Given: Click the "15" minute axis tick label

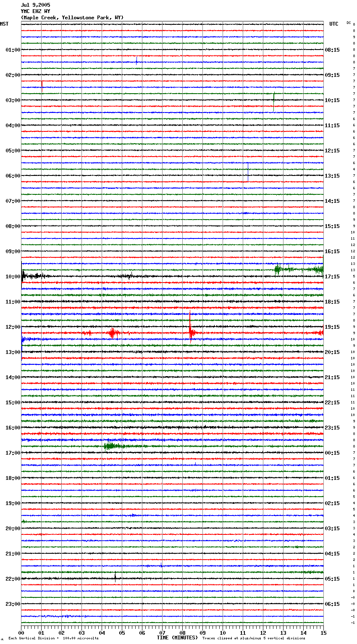Looking at the screenshot, I should [323, 633].
